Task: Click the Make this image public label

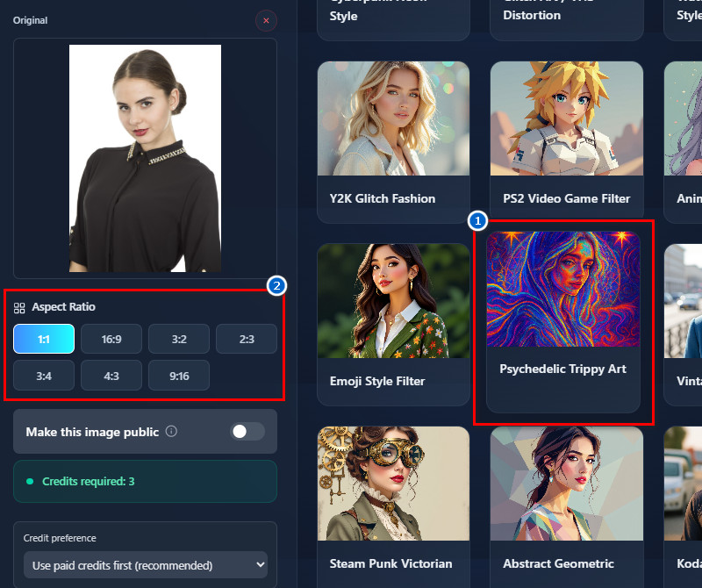Action: click(x=92, y=432)
